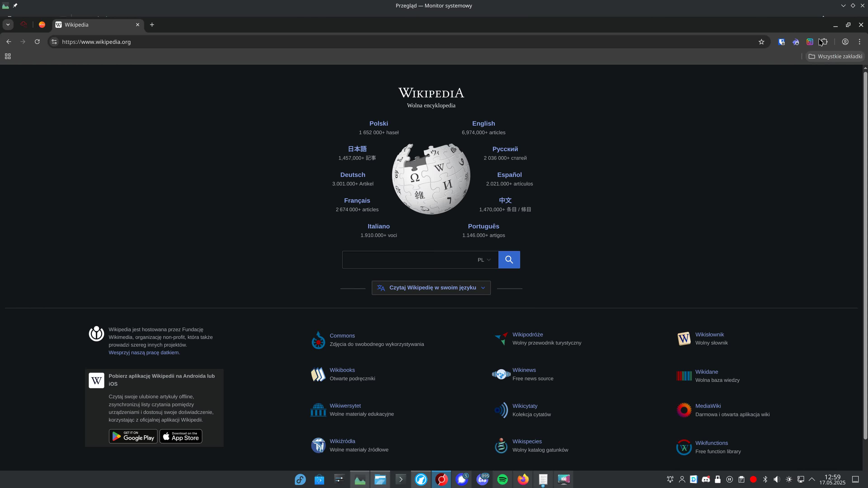Open the Wikipodróże project icon

pos(501,338)
